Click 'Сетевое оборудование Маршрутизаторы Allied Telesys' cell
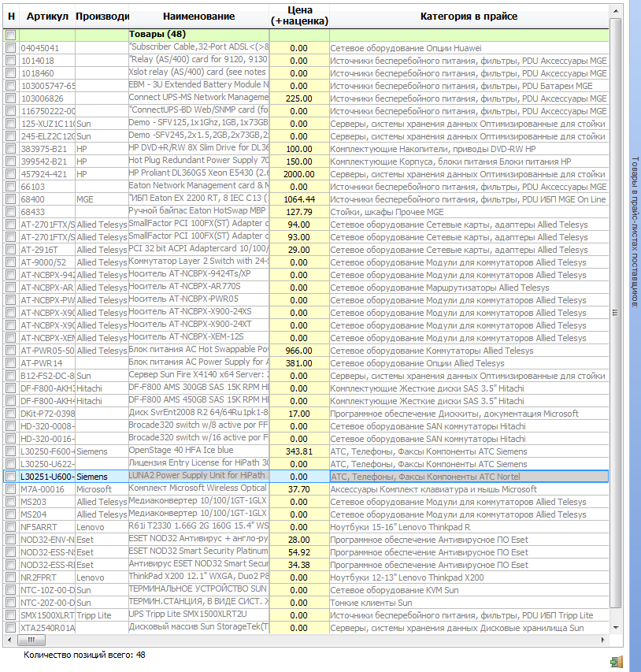The image size is (641, 672). coord(469,287)
